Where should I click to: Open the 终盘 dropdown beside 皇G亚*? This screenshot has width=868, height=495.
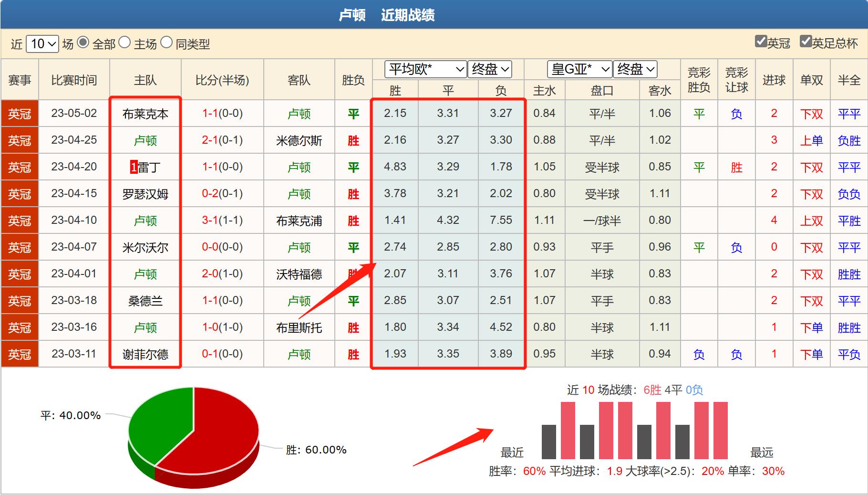click(x=636, y=70)
